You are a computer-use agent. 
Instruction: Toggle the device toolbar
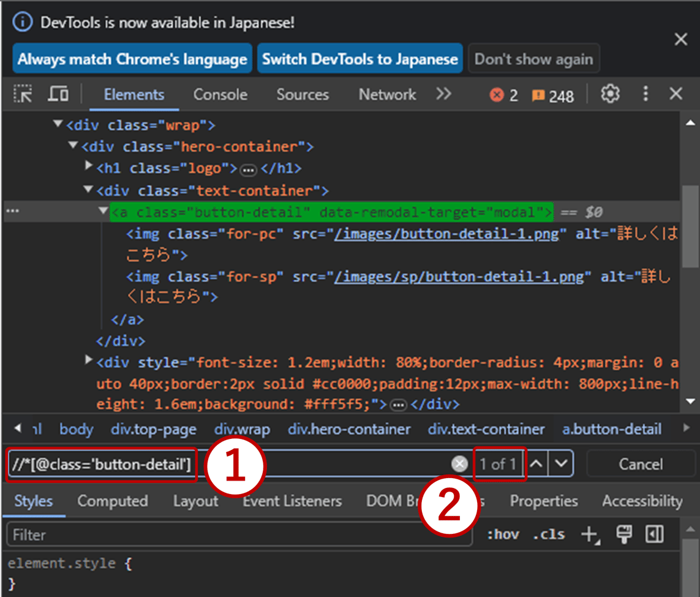tap(58, 94)
